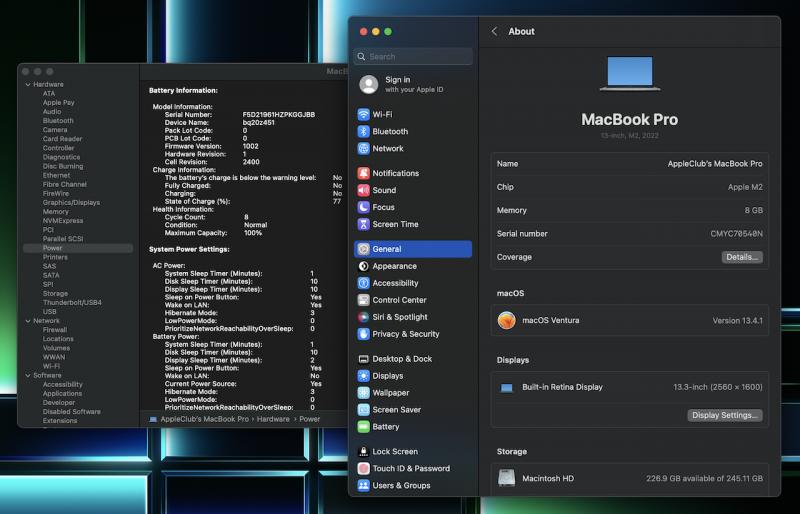Screen dimensions: 800x514
Task: Select USB in System Information sidebar
Action: click(x=49, y=312)
